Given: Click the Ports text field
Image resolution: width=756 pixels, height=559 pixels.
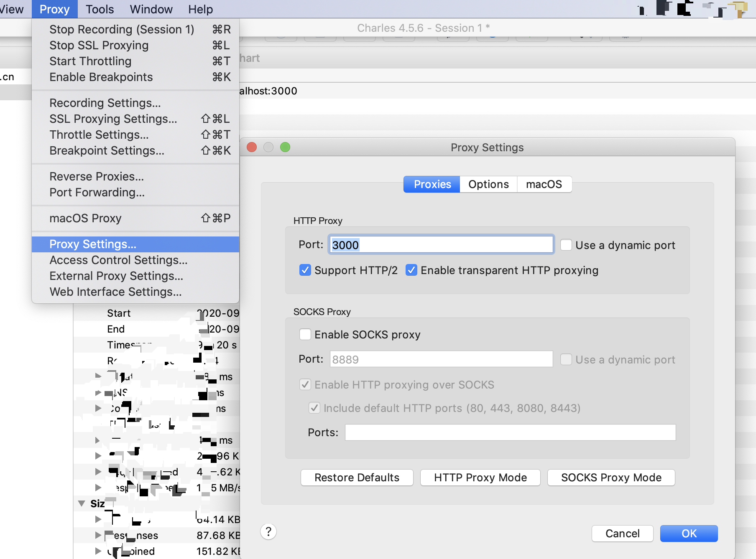Looking at the screenshot, I should [x=510, y=432].
